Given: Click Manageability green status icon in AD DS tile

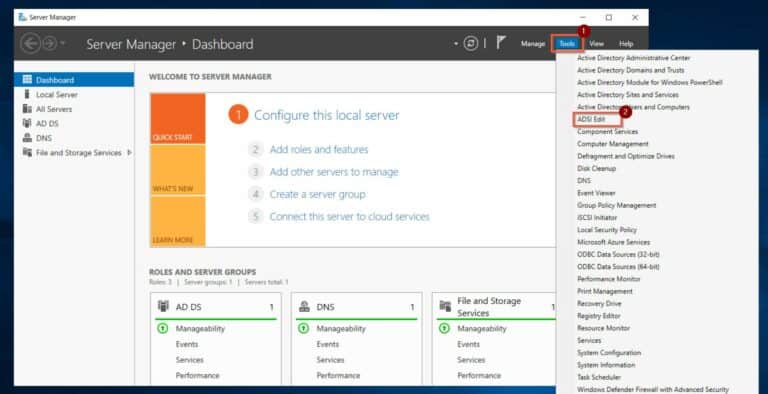Looking at the screenshot, I should pyautogui.click(x=163, y=328).
